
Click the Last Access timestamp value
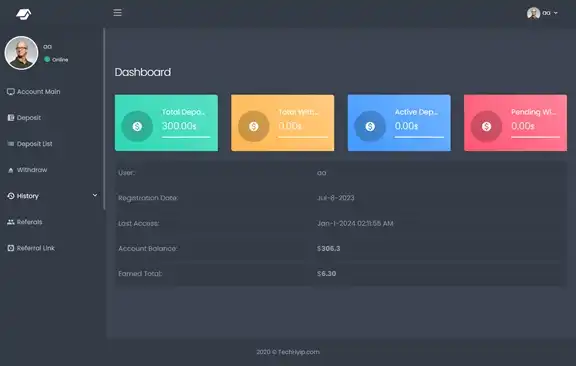[x=355, y=223]
